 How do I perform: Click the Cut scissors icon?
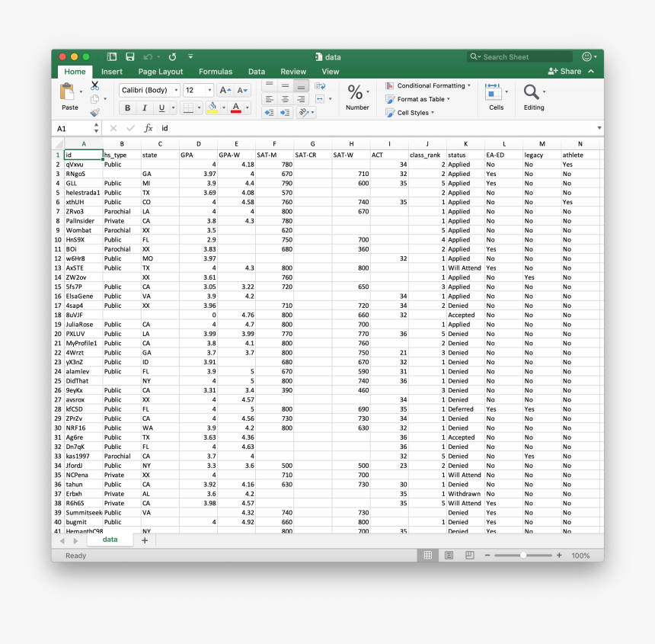95,85
